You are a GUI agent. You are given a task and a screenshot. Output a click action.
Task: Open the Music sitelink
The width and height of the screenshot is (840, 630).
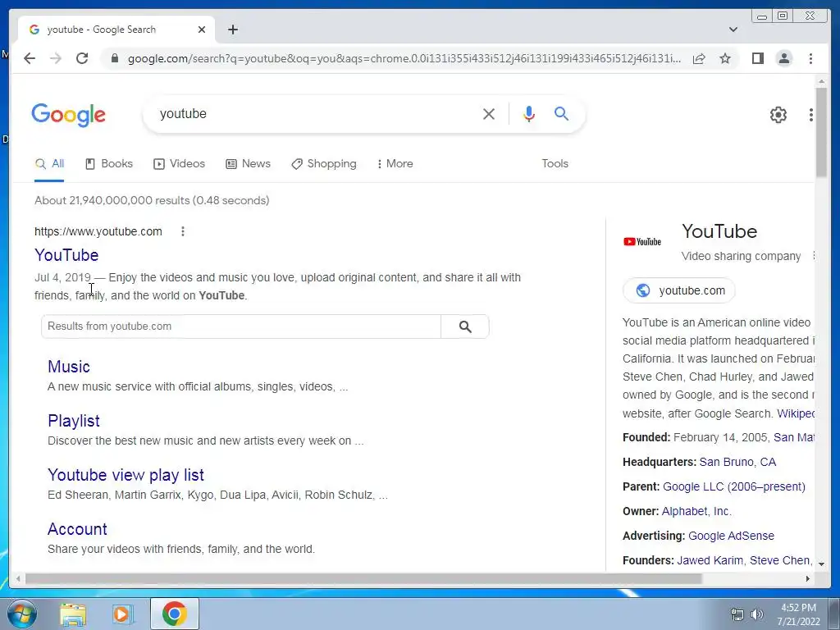point(69,367)
